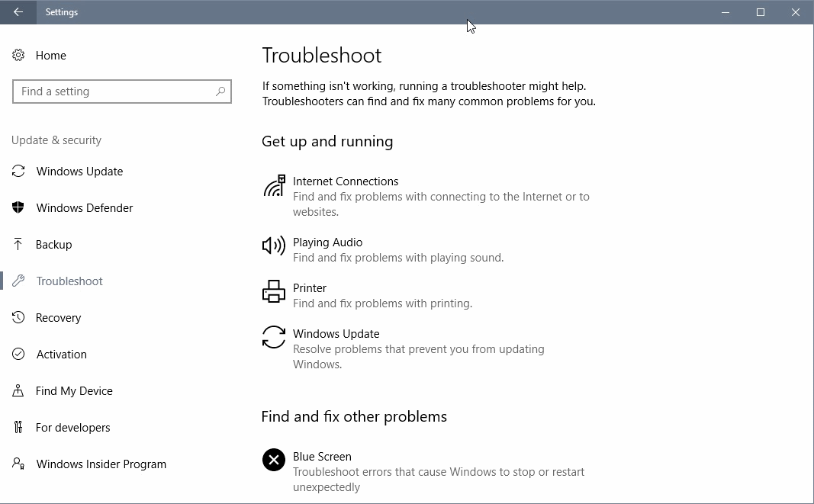Click 'Find and fix problems with printing.'
Screen dimensions: 814x504
383,303
